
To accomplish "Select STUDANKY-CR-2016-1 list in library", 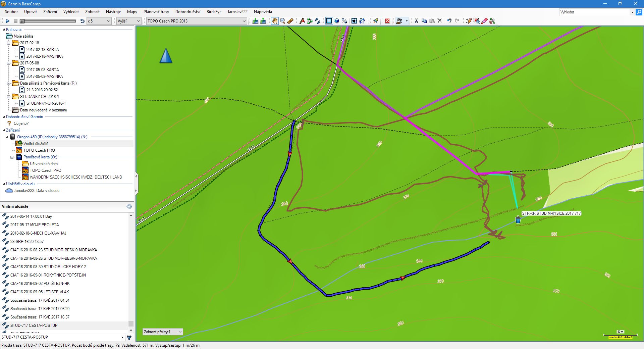I will (46, 103).
